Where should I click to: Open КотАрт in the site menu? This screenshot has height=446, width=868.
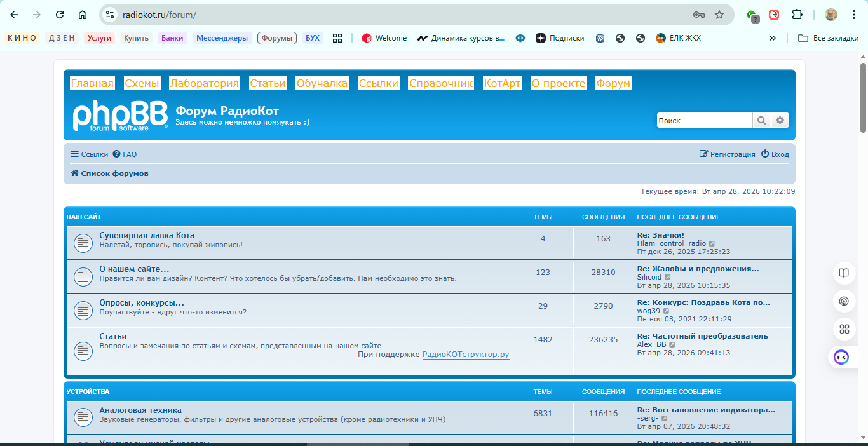point(502,83)
